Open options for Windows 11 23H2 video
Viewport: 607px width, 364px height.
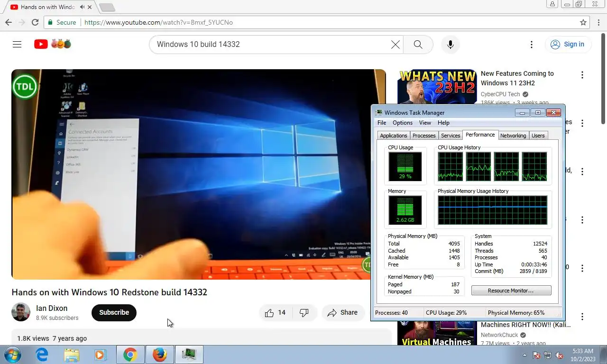click(x=582, y=75)
